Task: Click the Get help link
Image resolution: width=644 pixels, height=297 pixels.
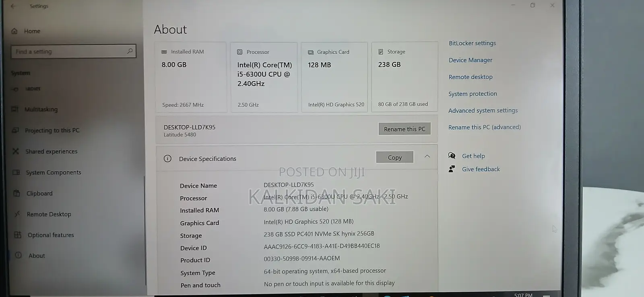Action: click(473, 156)
